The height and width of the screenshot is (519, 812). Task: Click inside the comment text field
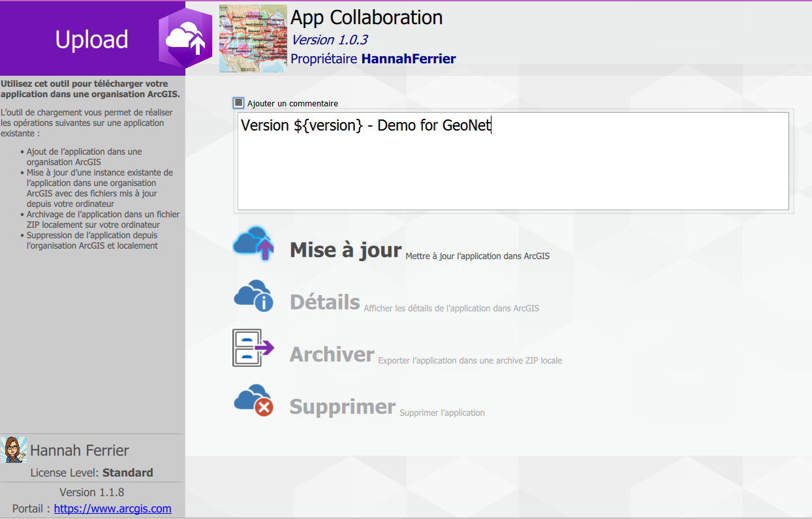point(513,161)
